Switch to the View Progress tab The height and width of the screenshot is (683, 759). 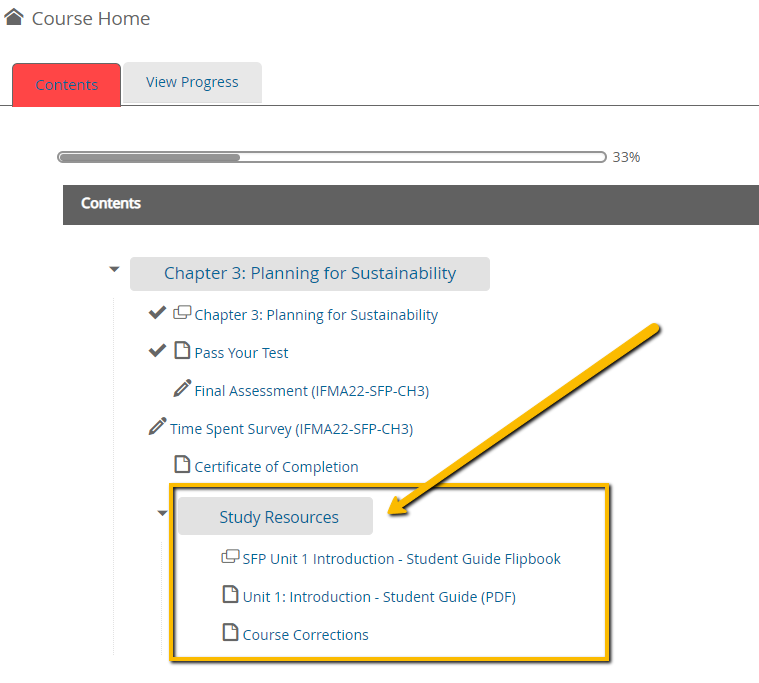click(x=192, y=82)
